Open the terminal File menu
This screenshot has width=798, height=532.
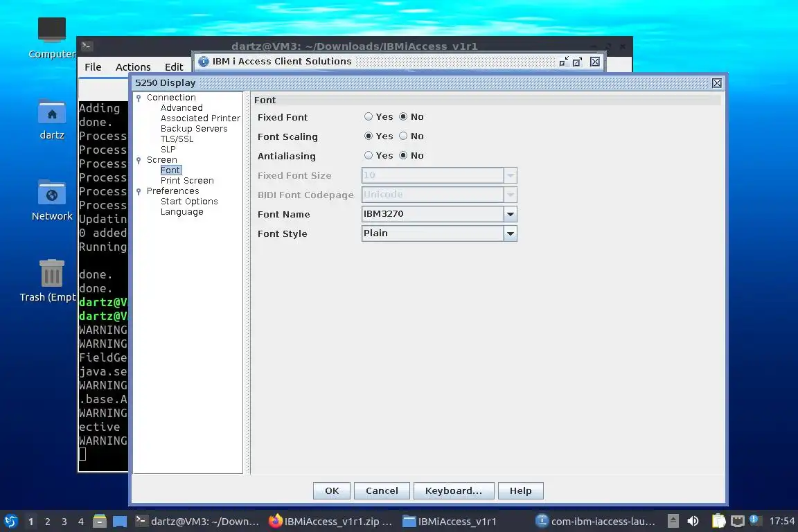(93, 67)
